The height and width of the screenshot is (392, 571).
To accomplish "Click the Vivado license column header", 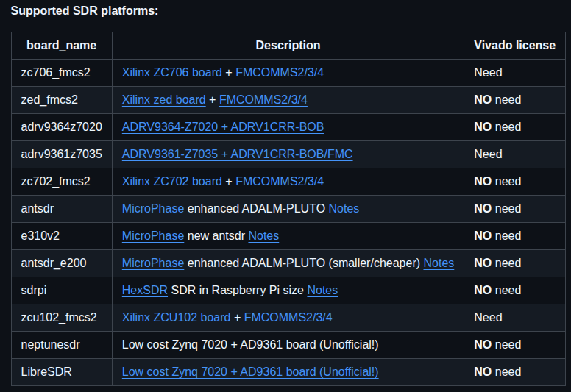I will [514, 45].
